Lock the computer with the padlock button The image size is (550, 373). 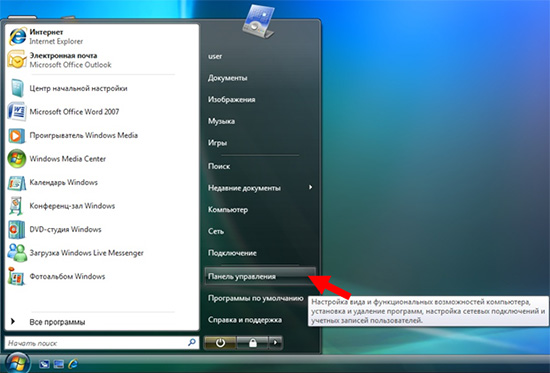252,343
